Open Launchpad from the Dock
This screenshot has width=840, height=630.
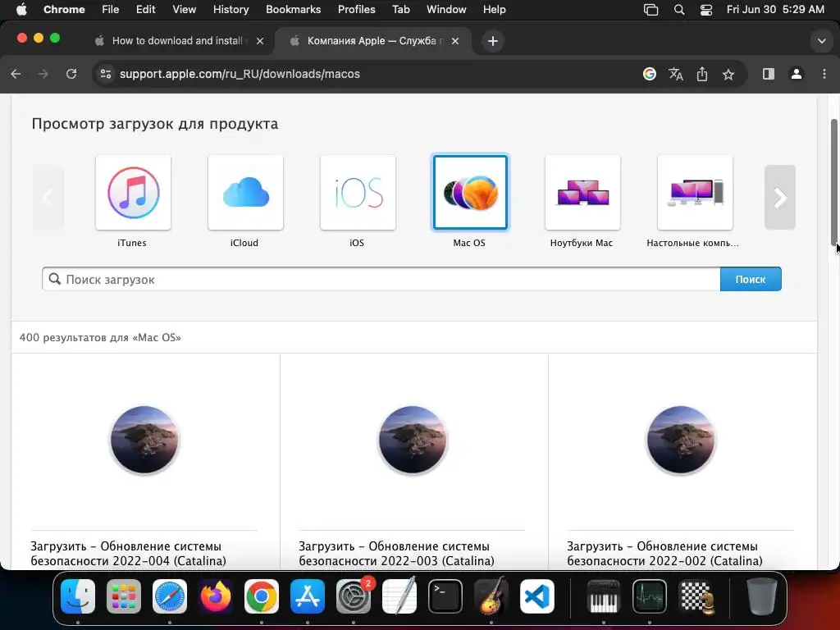click(124, 596)
